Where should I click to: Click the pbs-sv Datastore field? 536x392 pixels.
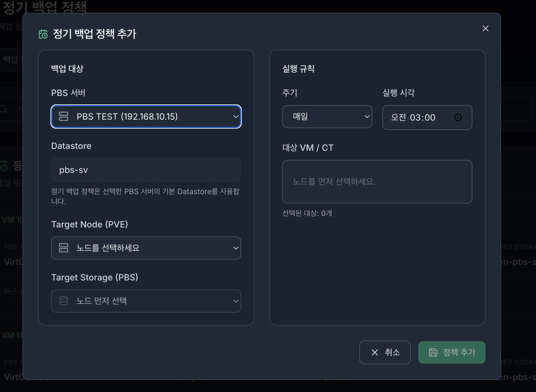pos(146,170)
